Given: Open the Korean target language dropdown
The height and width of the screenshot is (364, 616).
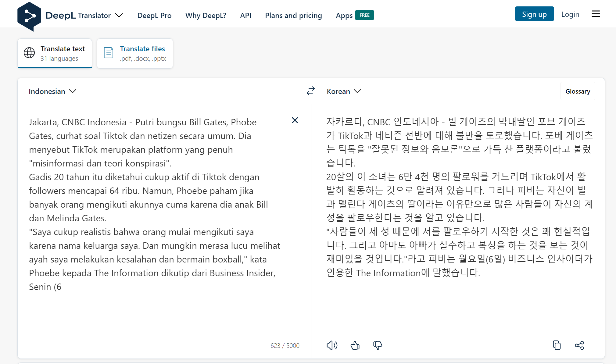Looking at the screenshot, I should click(344, 91).
